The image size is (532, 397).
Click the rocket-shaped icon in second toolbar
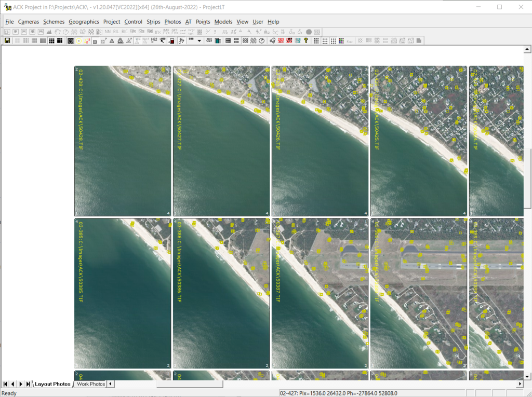tap(272, 40)
